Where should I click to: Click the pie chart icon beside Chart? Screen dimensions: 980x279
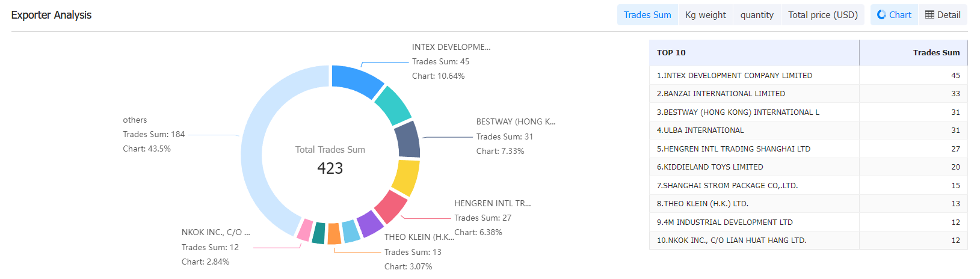(x=881, y=15)
